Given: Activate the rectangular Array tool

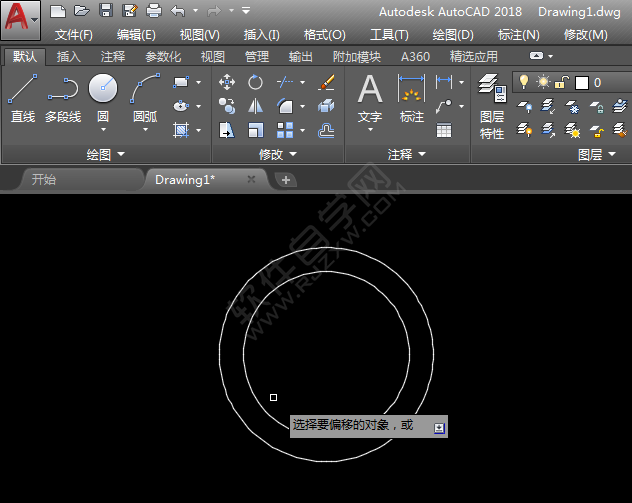Looking at the screenshot, I should (285, 130).
